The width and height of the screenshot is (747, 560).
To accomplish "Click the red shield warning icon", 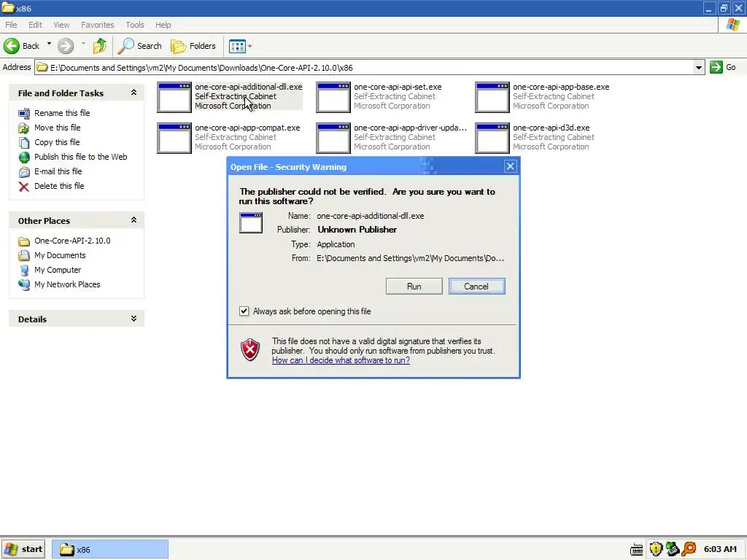I will (250, 350).
